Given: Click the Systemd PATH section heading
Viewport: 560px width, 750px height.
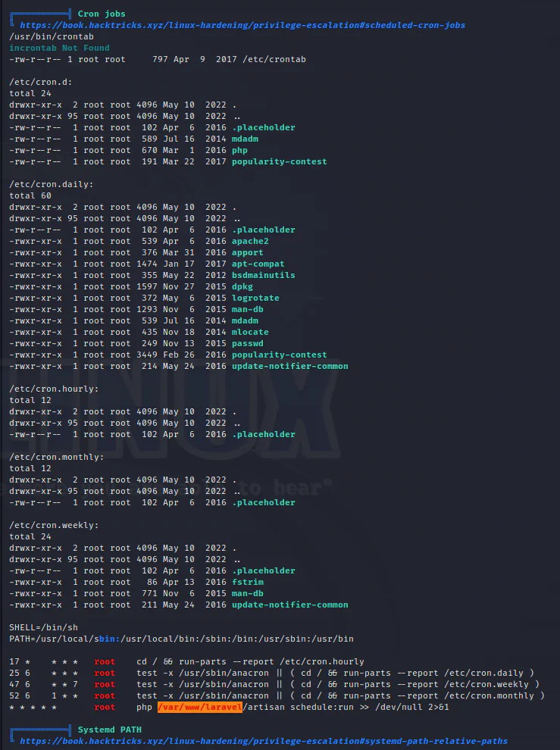Looking at the screenshot, I should (x=110, y=730).
